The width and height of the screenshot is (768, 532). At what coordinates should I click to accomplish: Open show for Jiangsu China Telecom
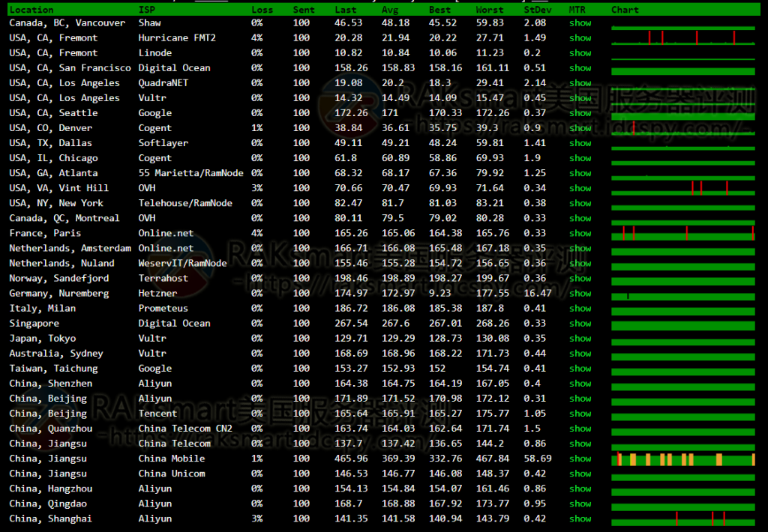click(580, 444)
